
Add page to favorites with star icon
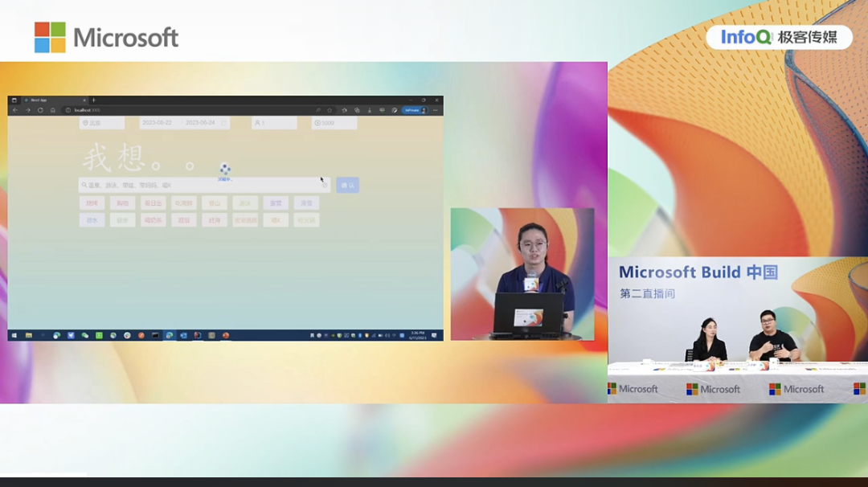330,110
